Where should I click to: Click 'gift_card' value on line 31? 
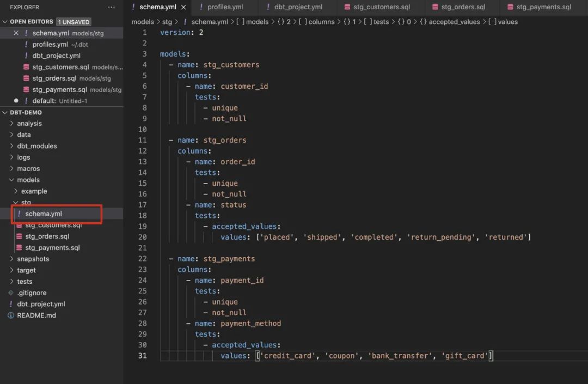coord(464,356)
